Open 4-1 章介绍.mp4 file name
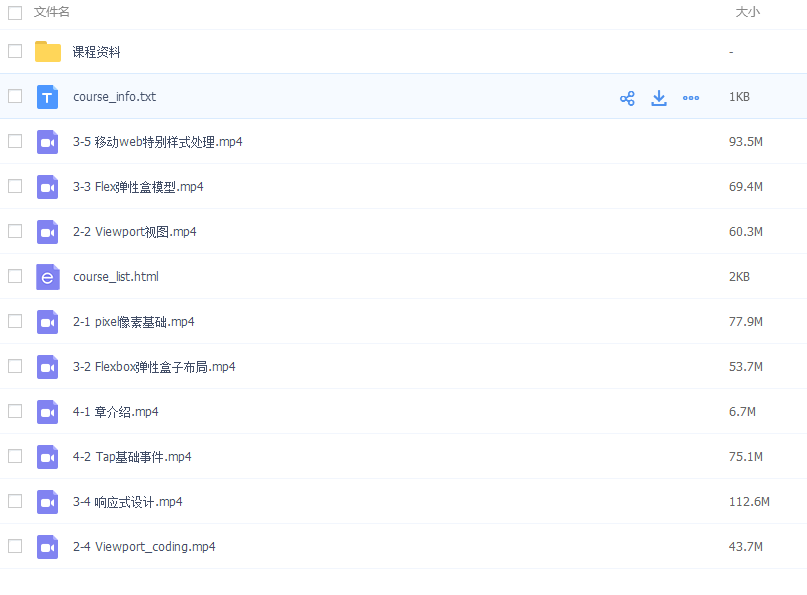The image size is (807, 595). 115,412
